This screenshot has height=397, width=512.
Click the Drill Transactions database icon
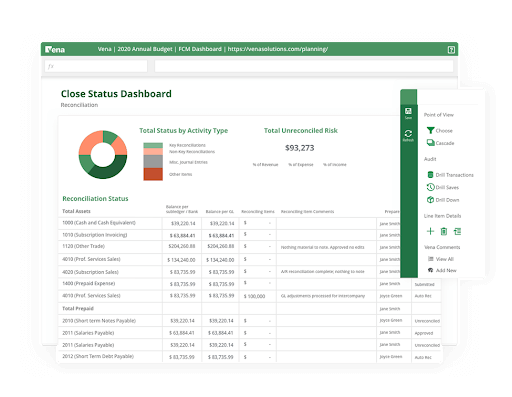430,175
